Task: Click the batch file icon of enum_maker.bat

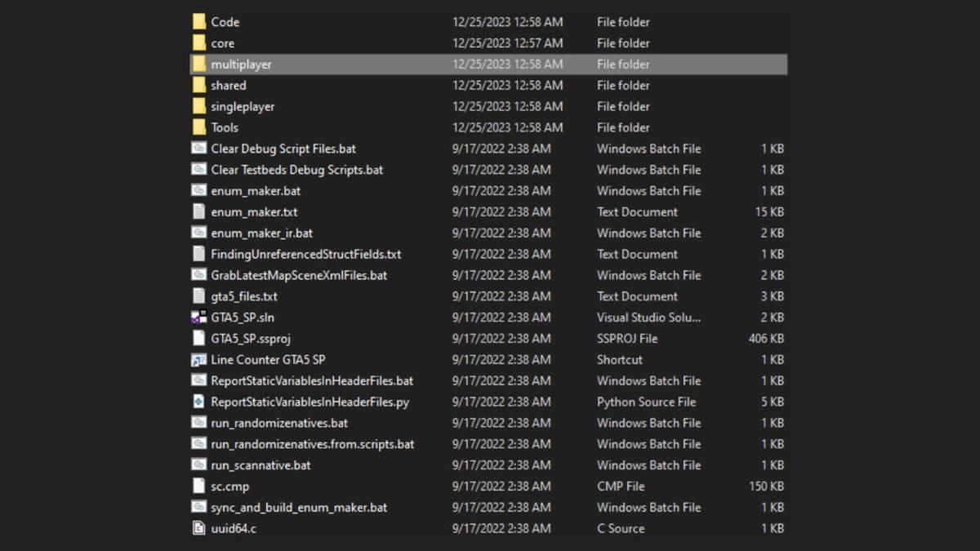Action: (x=198, y=191)
